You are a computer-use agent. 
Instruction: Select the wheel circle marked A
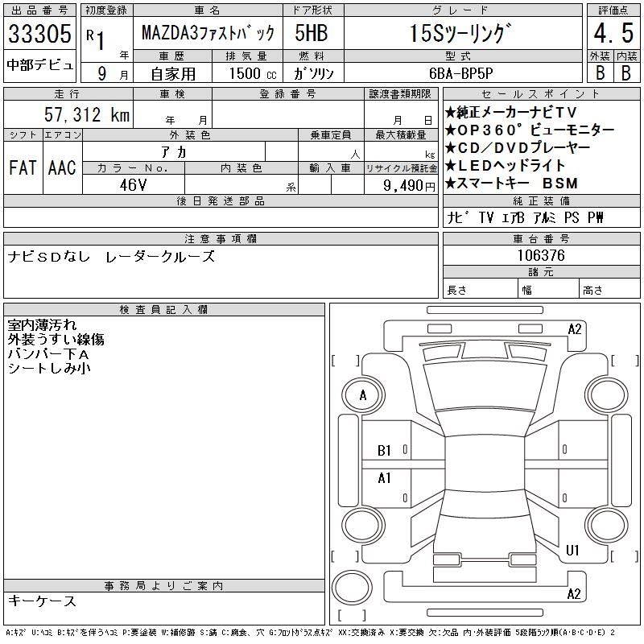coord(363,396)
